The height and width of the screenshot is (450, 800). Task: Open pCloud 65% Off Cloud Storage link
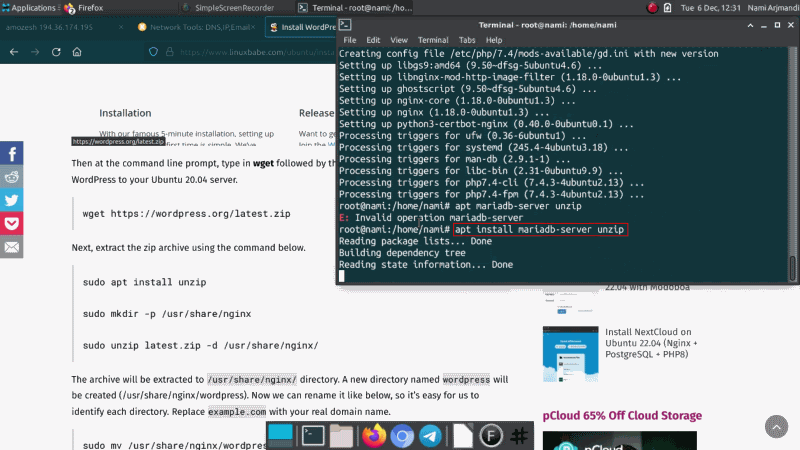tap(622, 415)
